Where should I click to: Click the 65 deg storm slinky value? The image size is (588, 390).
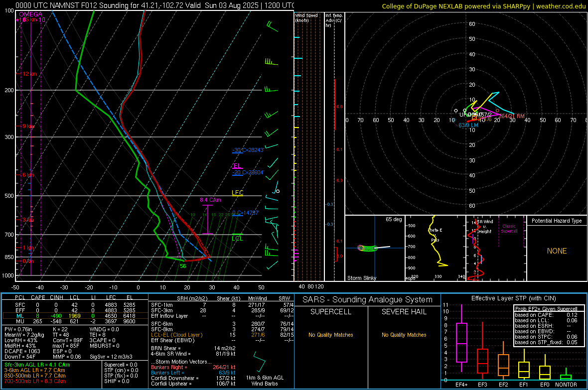click(x=394, y=219)
